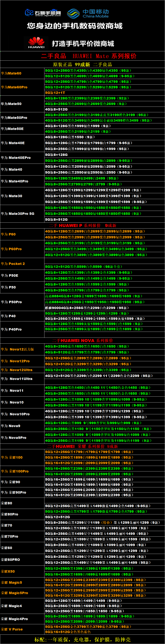Select the 荣耀 Magic5Pro model cell
Image resolution: width=165 pixels, height=644 pixels.
pyautogui.click(x=22, y=593)
